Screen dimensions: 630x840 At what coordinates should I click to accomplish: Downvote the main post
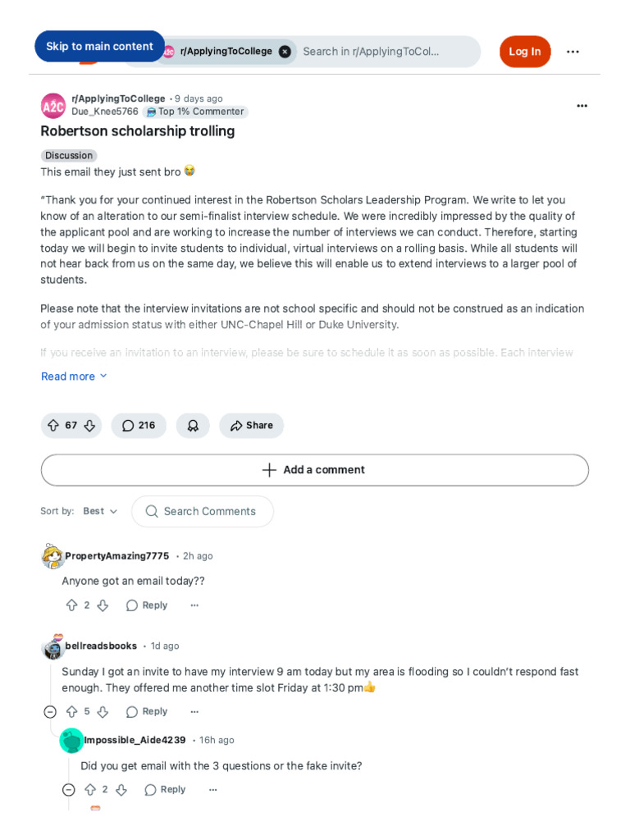point(90,426)
